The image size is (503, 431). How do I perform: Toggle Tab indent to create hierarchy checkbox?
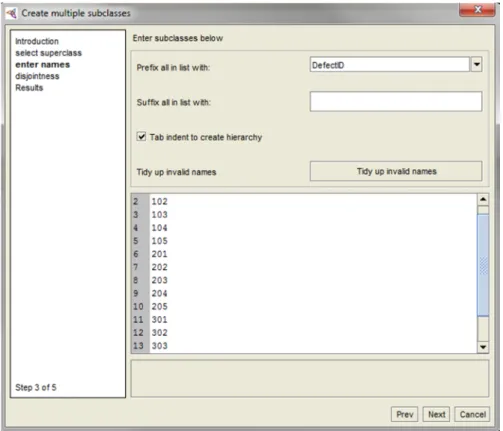pos(141,137)
